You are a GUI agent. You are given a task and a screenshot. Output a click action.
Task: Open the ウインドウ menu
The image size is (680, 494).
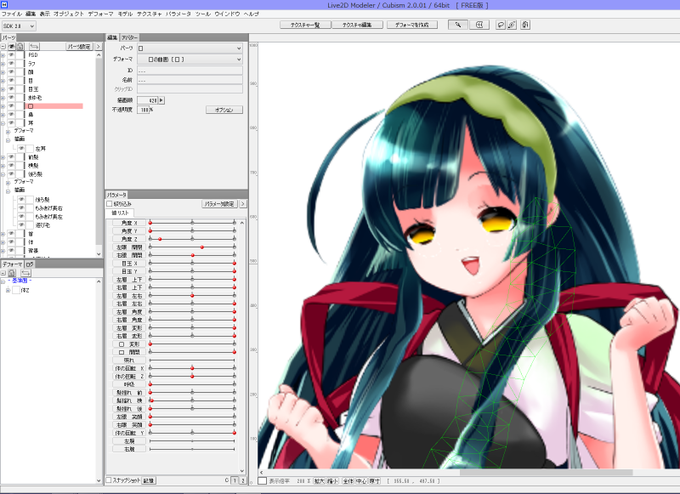[227, 14]
